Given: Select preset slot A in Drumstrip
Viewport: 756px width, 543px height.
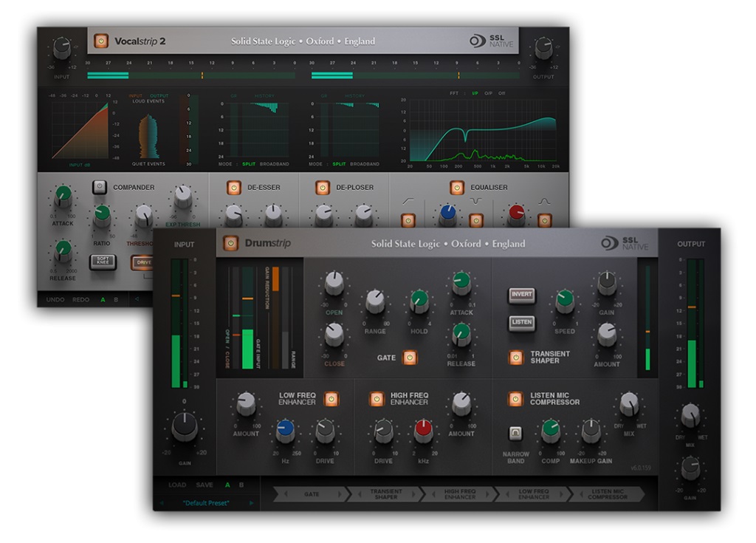Looking at the screenshot, I should coord(227,485).
